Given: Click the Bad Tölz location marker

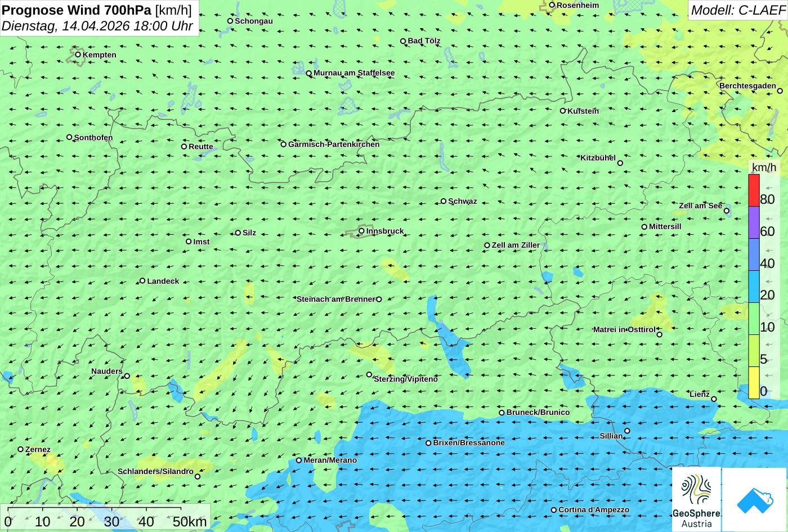Looking at the screenshot, I should coord(403,41).
